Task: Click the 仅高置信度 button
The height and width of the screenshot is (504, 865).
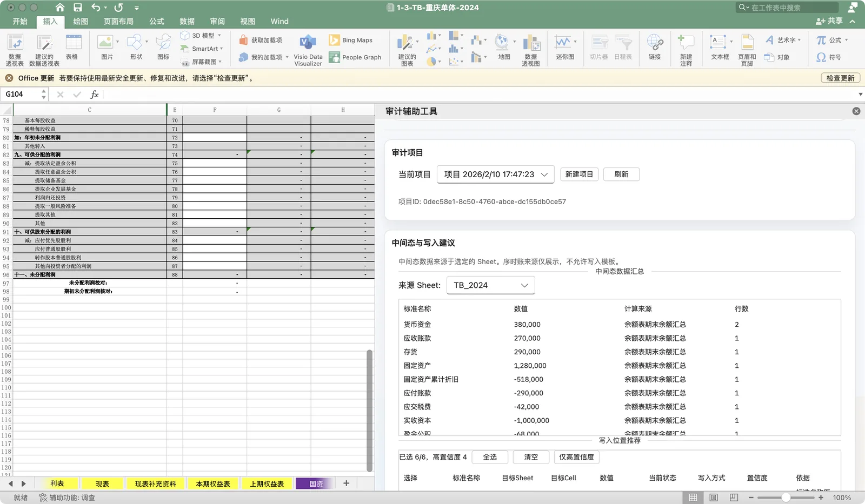Action: (x=576, y=457)
